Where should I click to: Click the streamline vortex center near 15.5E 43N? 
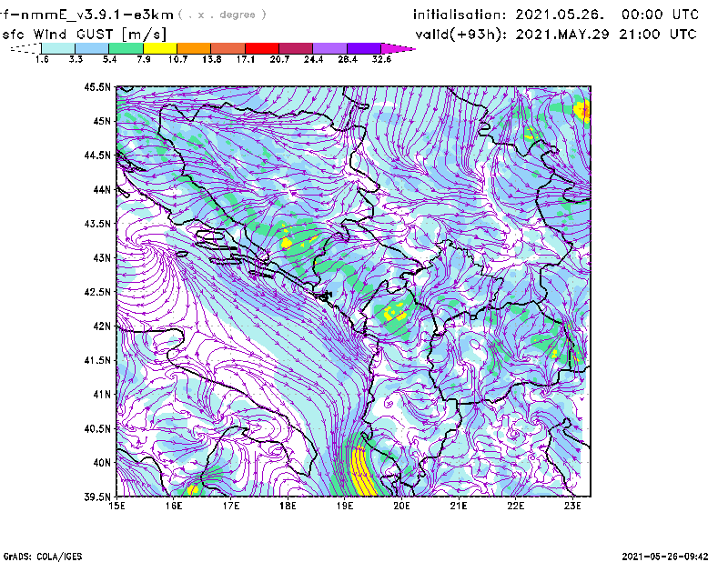click(x=147, y=242)
